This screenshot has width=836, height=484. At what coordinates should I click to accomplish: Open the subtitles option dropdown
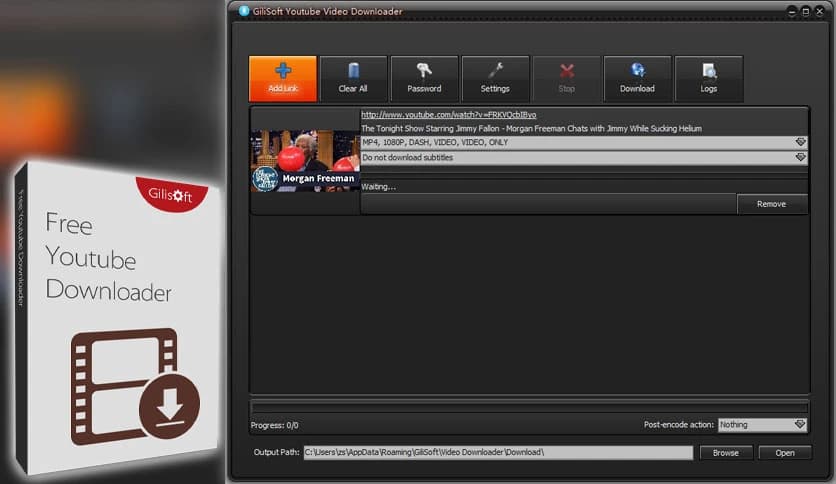point(800,157)
